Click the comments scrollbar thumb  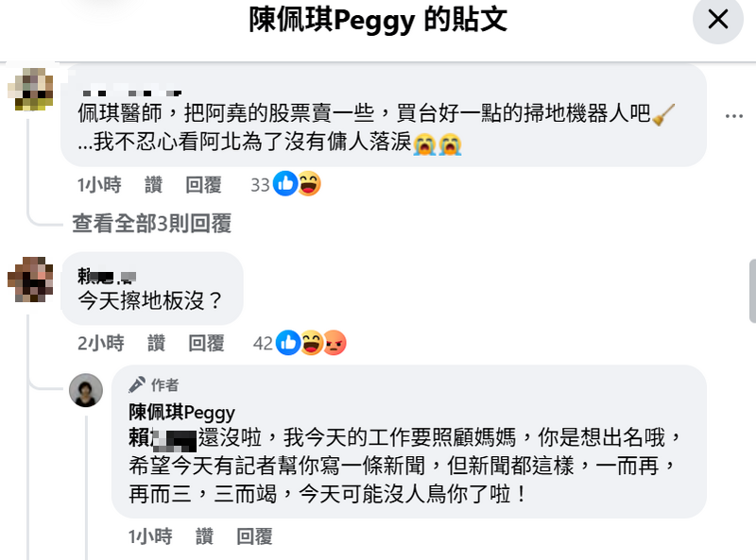pyautogui.click(x=751, y=291)
